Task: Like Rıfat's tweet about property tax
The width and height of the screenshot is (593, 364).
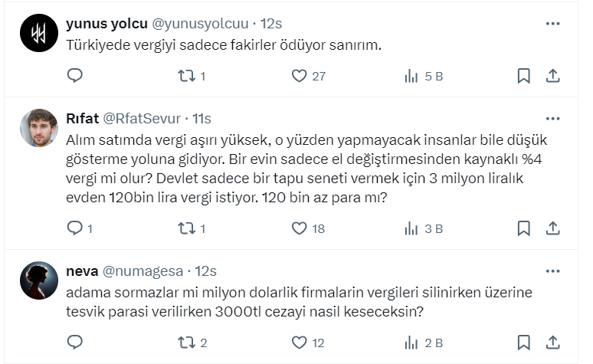Action: pyautogui.click(x=300, y=228)
